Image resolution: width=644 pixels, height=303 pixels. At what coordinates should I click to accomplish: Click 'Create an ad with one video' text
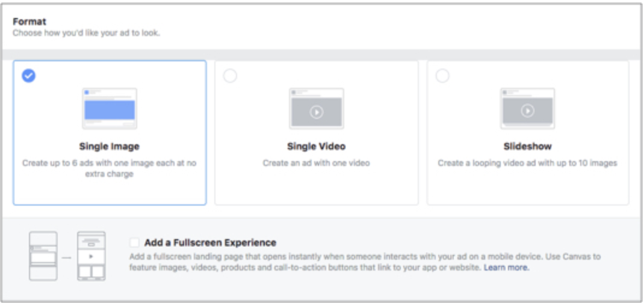click(316, 163)
